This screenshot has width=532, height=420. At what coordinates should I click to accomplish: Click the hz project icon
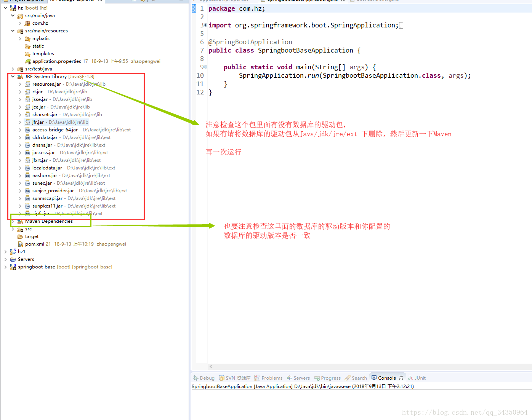click(13, 8)
